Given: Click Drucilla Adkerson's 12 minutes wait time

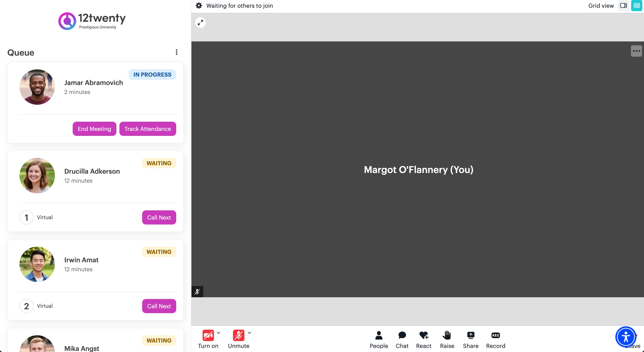Looking at the screenshot, I should tap(78, 181).
